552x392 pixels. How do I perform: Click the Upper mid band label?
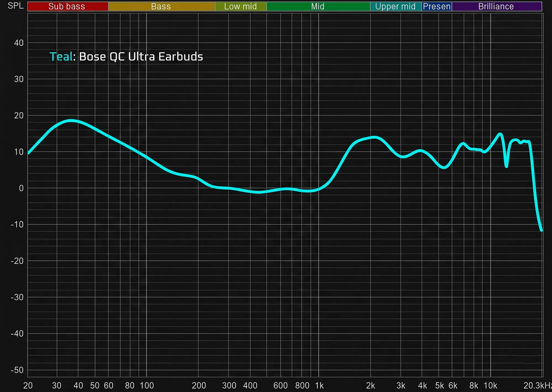396,6
